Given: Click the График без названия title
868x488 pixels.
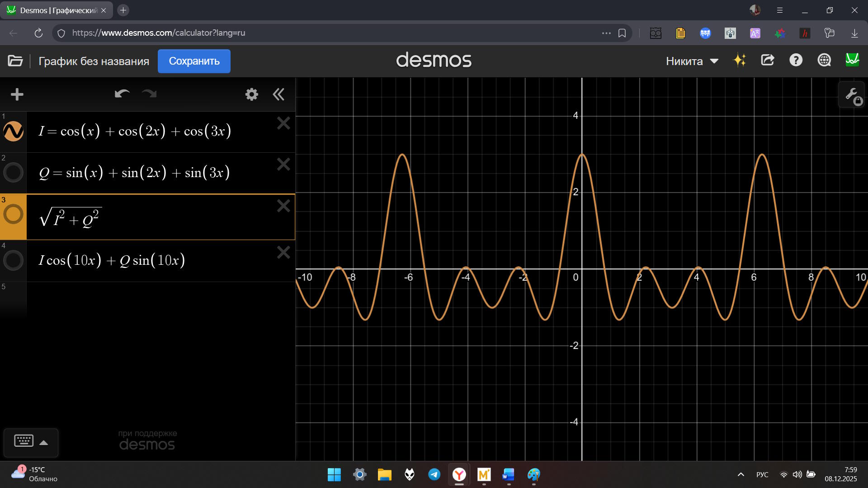Looking at the screenshot, I should click(x=94, y=61).
